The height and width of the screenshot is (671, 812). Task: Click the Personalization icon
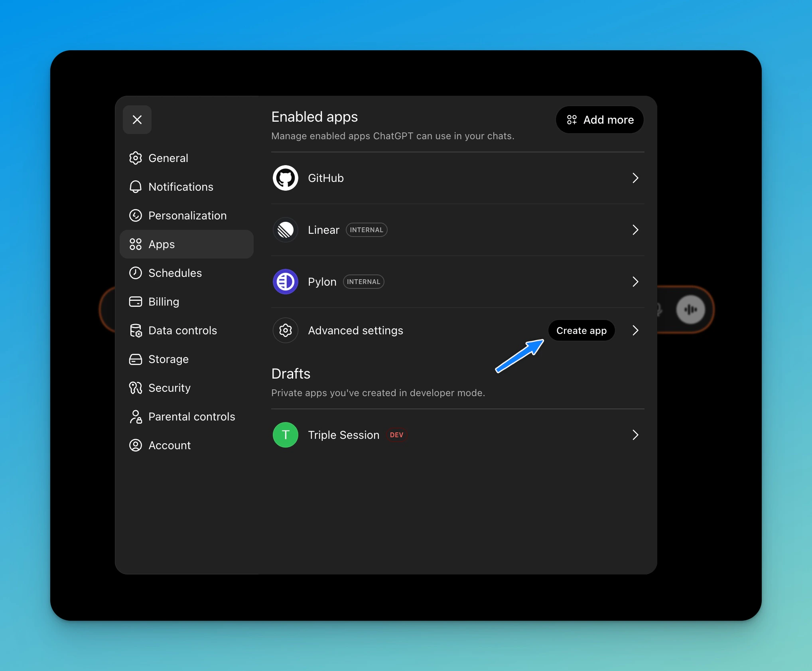136,215
